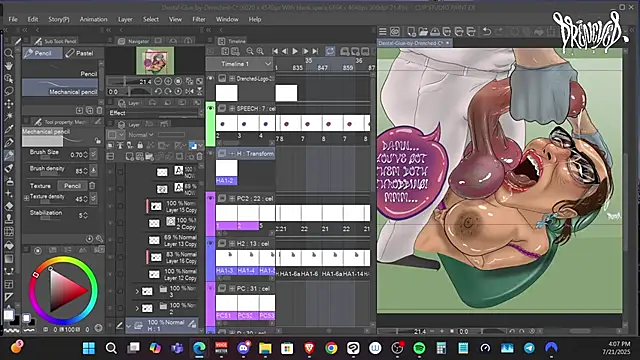Toggle visibility of PC : 31 : cel track

pyautogui.click(x=211, y=288)
